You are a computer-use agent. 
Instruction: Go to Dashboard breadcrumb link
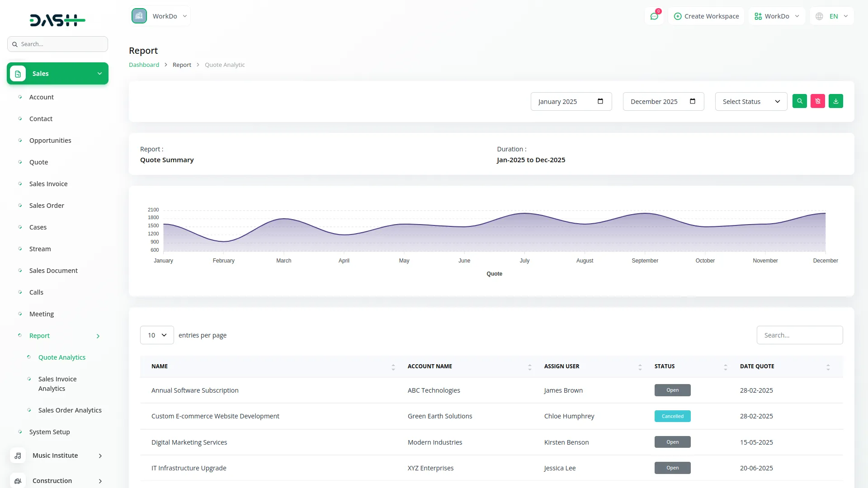pyautogui.click(x=144, y=65)
